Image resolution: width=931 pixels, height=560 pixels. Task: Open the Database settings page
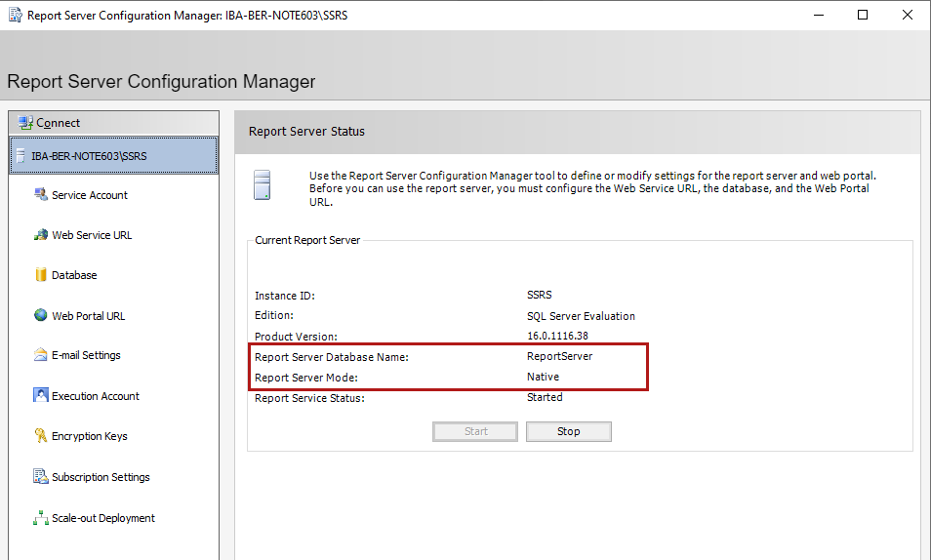coord(74,275)
